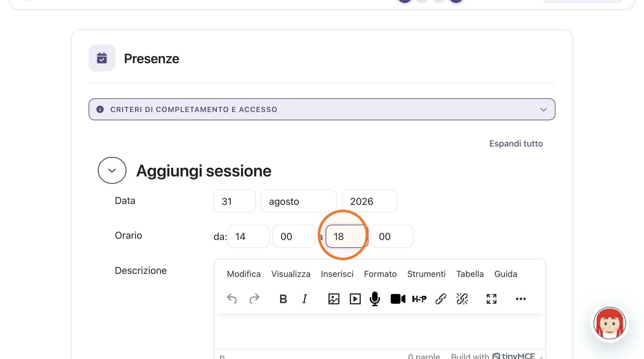Switch the editor to fullscreen mode

point(491,299)
